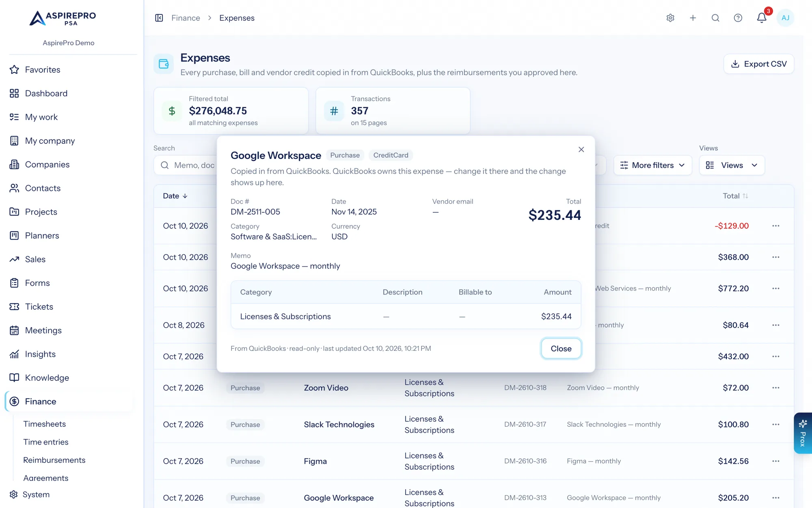Screen dimensions: 812x508
Task: Open the search magnifier in top bar
Action: click(x=715, y=18)
